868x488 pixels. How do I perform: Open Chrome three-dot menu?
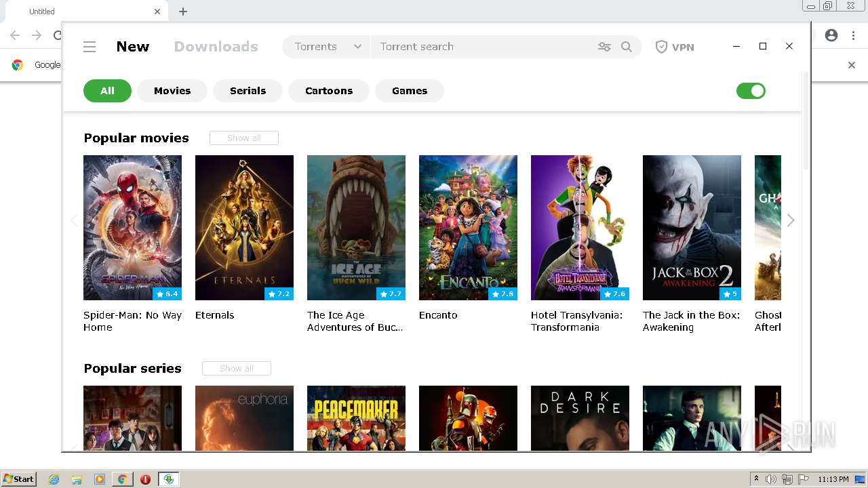click(853, 35)
